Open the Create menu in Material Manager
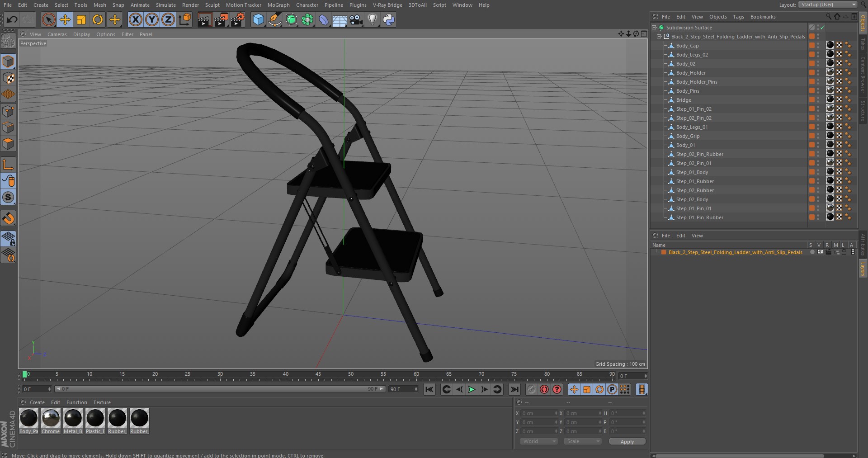Image resolution: width=868 pixels, height=458 pixels. pos(37,402)
